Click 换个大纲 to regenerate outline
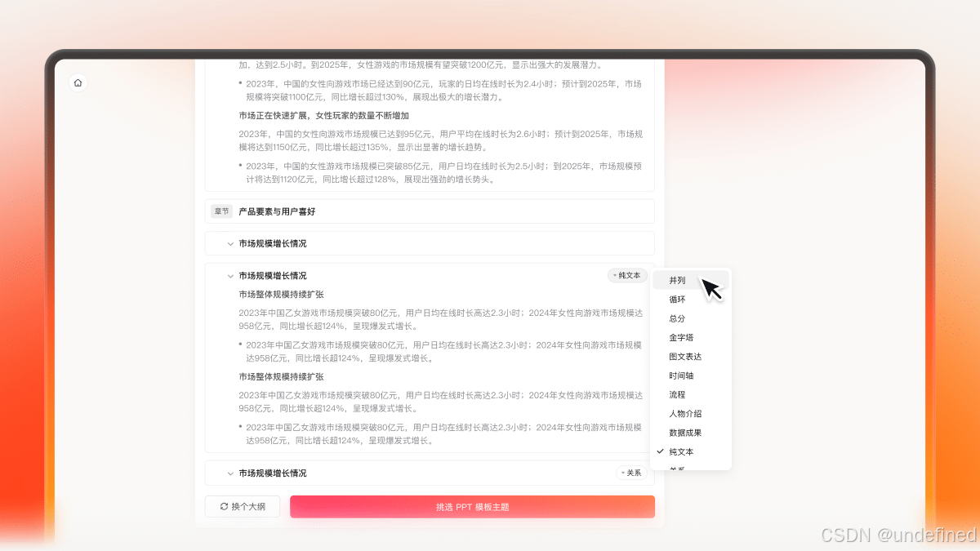Image resolution: width=980 pixels, height=551 pixels. coord(243,507)
